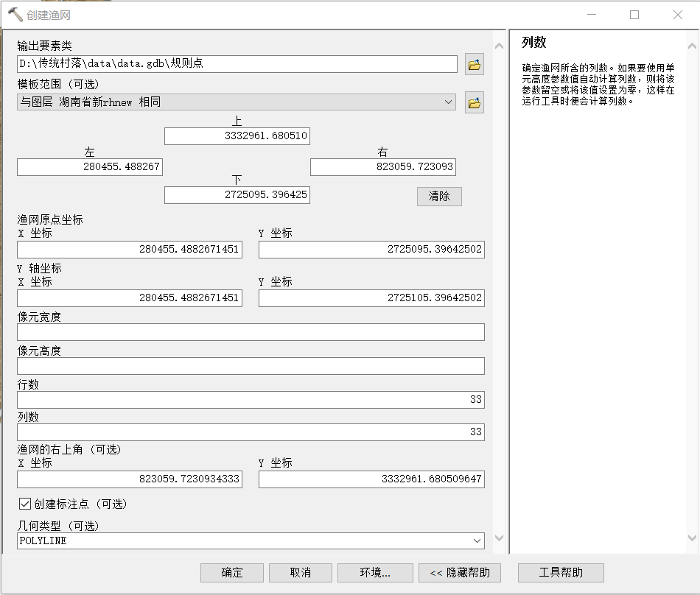Image resolution: width=700 pixels, height=595 pixels.
Task: Open 工具帮助
Action: tap(561, 573)
